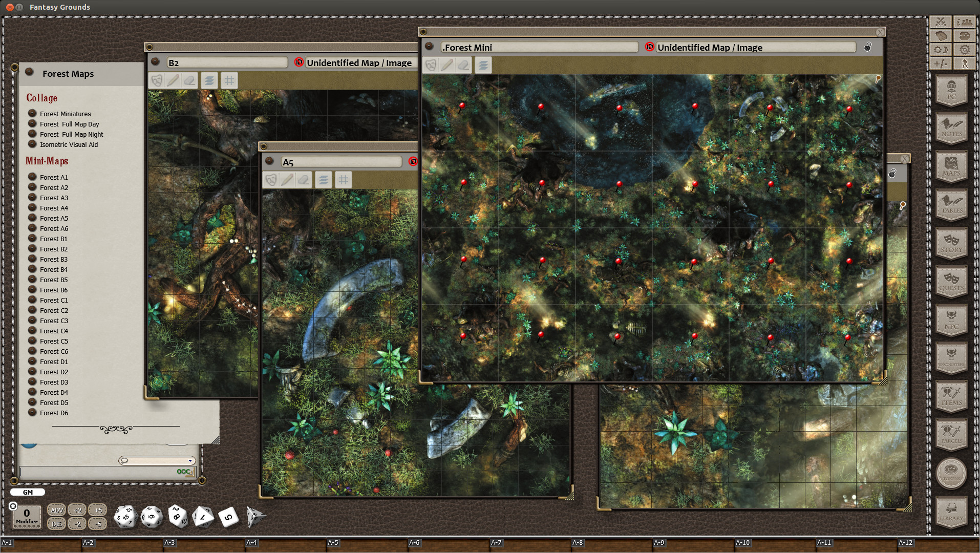
Task: Select Forest A5 from the Mini-Maps list
Action: tap(53, 218)
